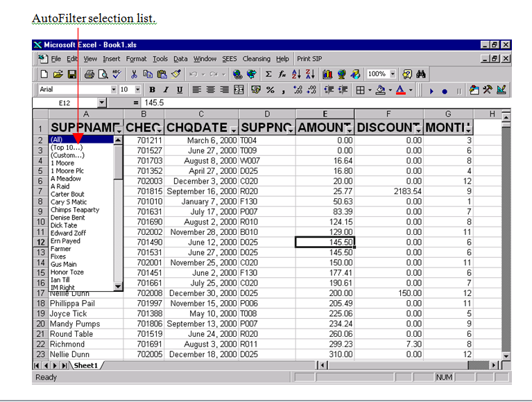Toggle Underline formatting

pyautogui.click(x=180, y=90)
